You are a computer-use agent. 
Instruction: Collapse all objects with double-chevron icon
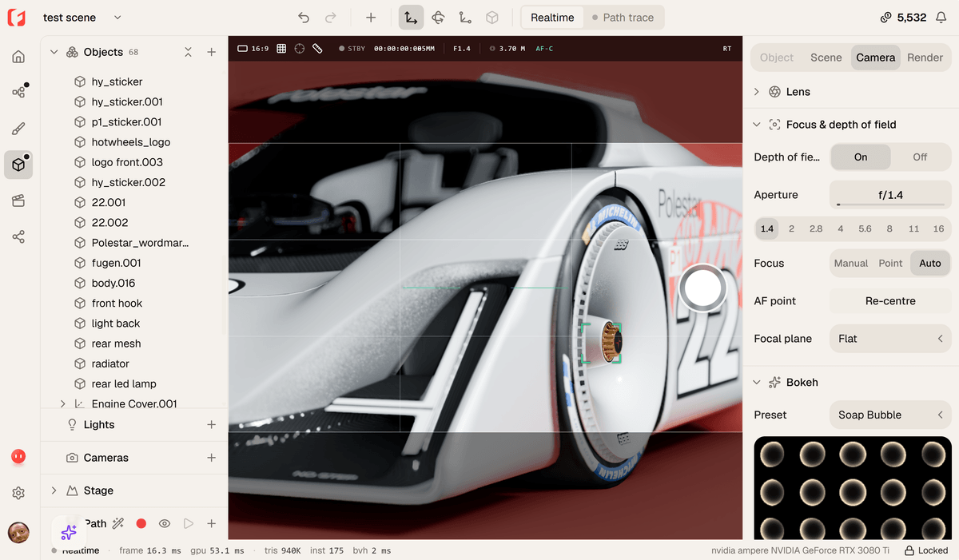click(x=188, y=52)
